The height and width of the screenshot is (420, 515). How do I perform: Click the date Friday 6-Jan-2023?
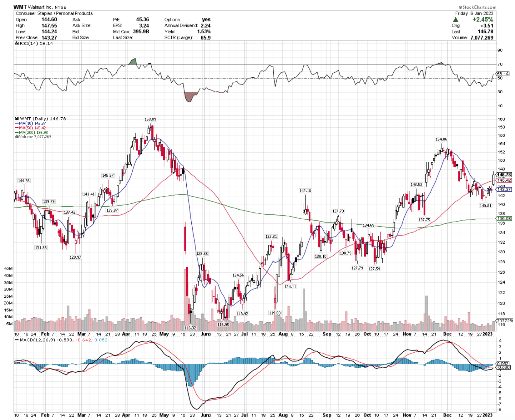[x=474, y=13]
